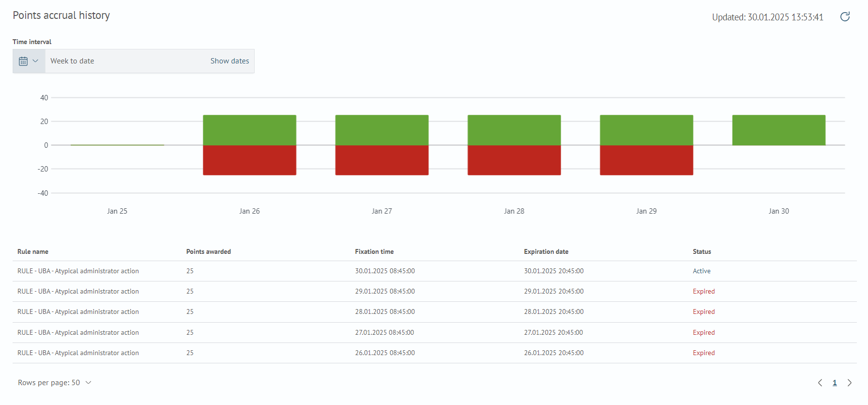Click the Show dates link
This screenshot has height=405, width=868.
pyautogui.click(x=229, y=61)
